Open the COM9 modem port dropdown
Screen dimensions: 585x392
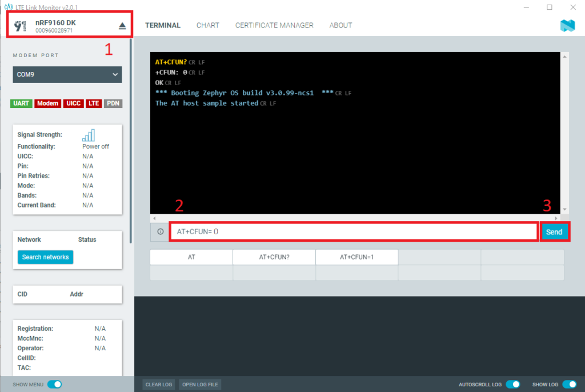click(x=67, y=75)
